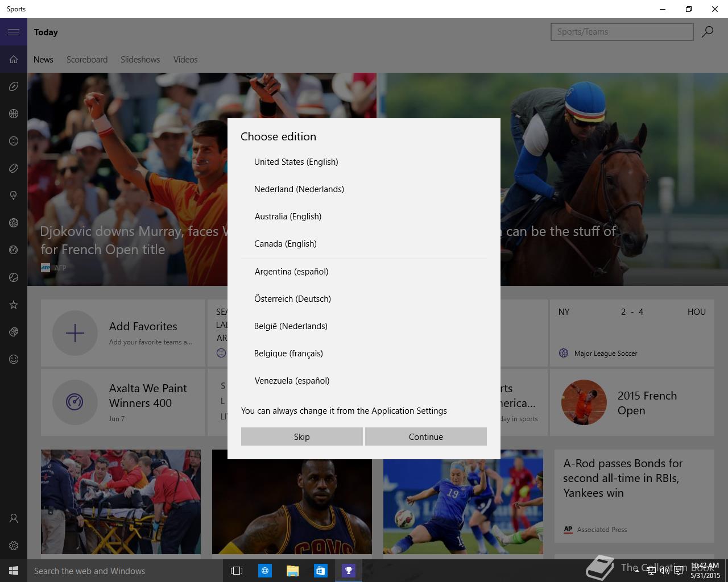The height and width of the screenshot is (582, 728).
Task: Open the racing gauge section icon
Action: (x=14, y=250)
